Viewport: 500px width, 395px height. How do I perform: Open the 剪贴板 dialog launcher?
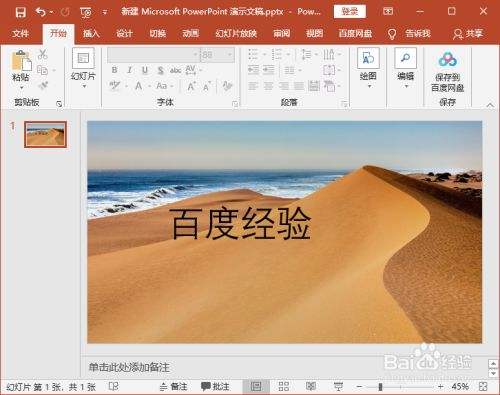pyautogui.click(x=59, y=104)
